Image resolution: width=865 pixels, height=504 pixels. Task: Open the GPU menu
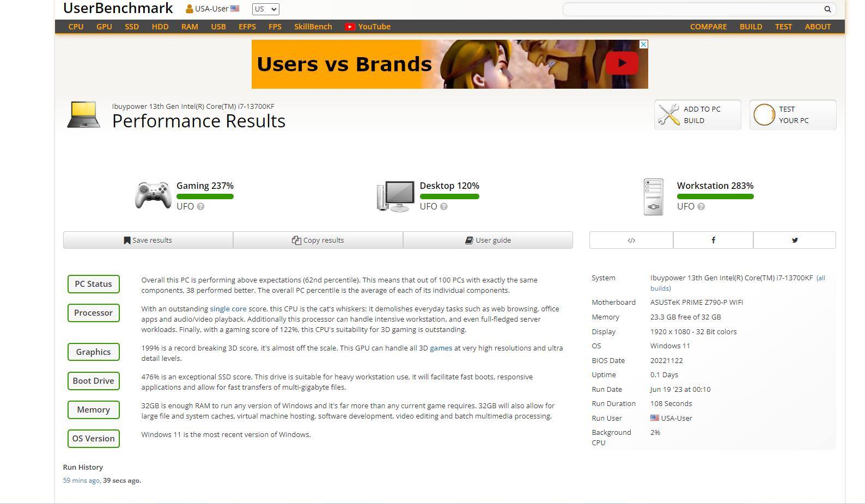coord(104,27)
